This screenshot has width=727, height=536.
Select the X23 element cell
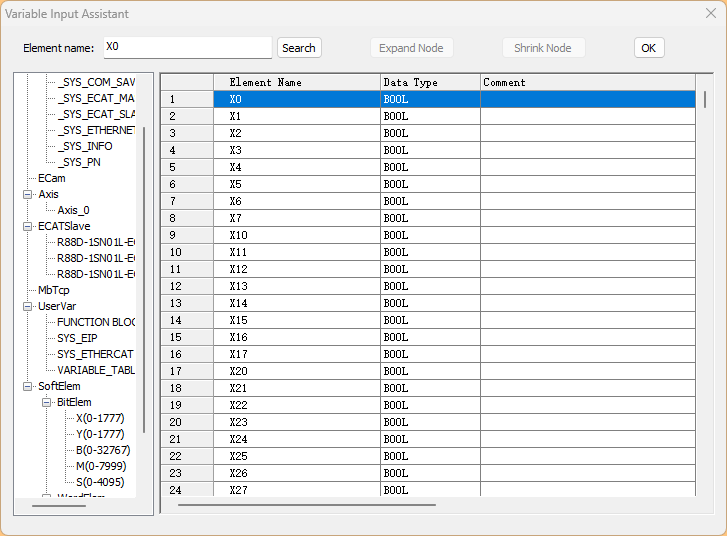coord(297,422)
